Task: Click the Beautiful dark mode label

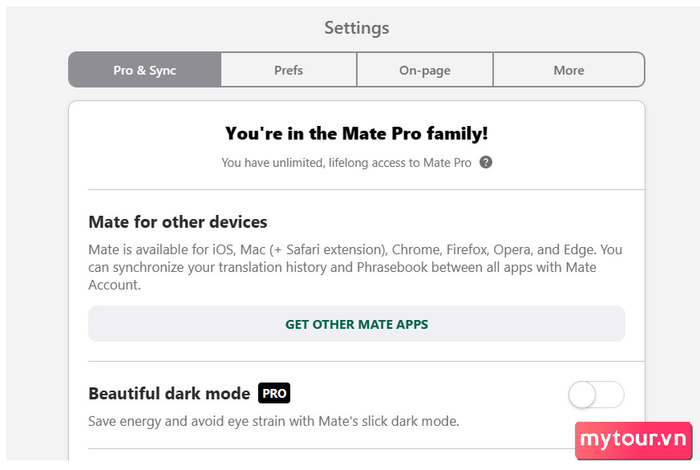Action: (x=169, y=394)
